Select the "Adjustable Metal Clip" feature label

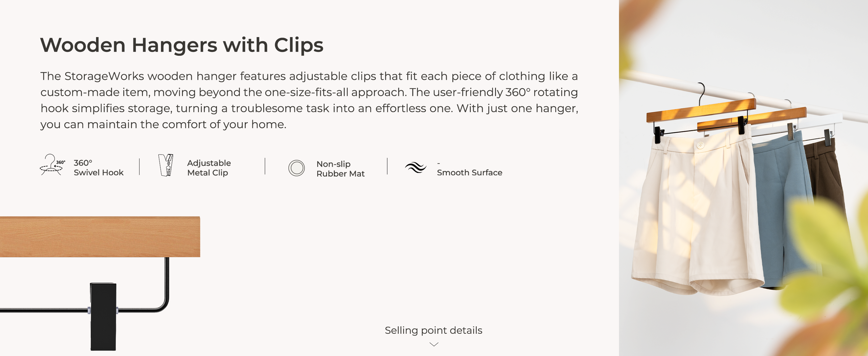tap(209, 168)
